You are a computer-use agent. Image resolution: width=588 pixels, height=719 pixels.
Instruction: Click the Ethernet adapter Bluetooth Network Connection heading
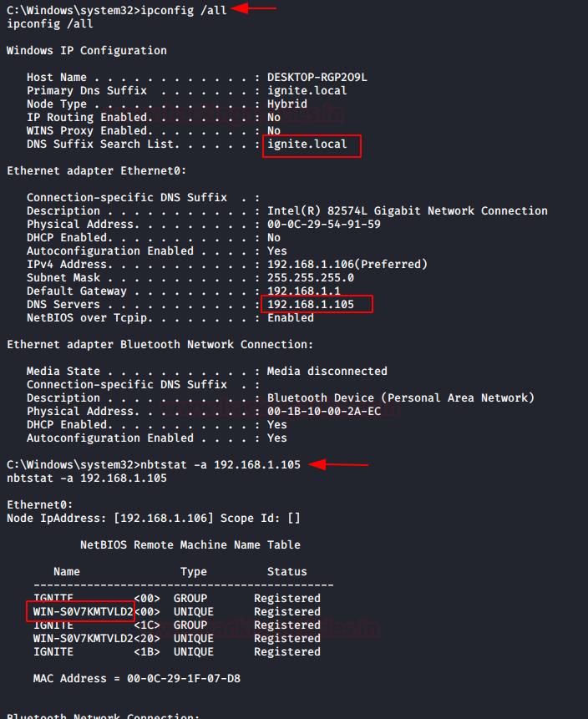[x=160, y=345]
